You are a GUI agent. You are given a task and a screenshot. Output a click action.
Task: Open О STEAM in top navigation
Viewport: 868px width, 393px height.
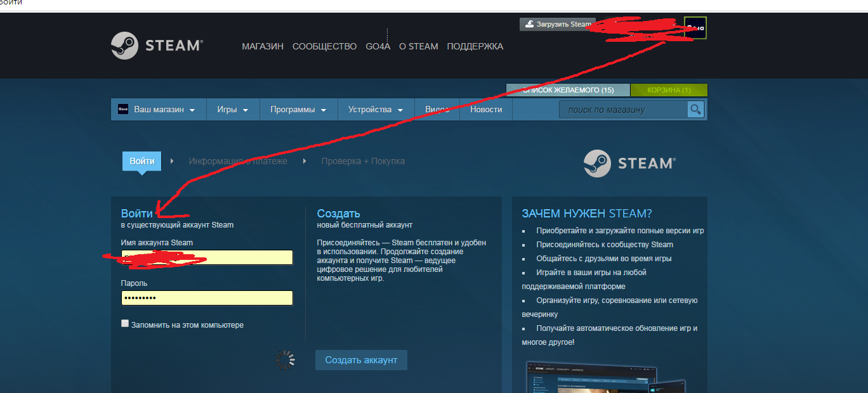click(x=419, y=46)
